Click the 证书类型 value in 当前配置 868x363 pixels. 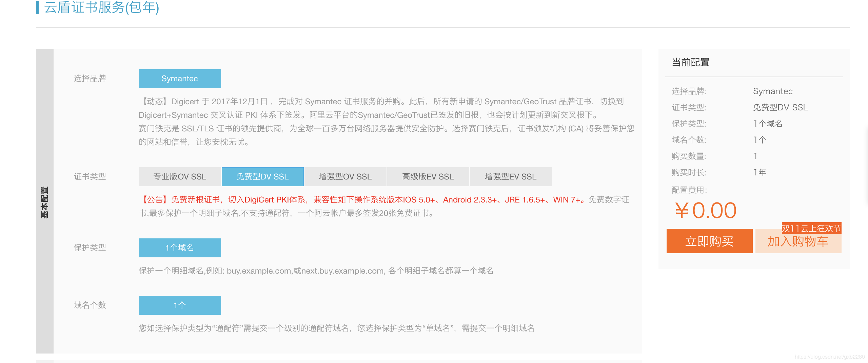point(780,107)
